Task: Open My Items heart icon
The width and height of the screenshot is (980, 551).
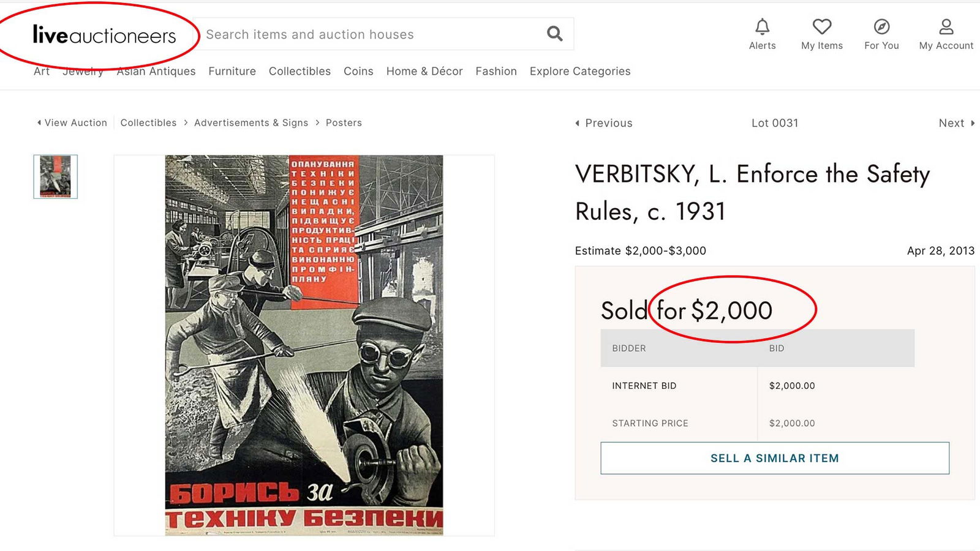Action: tap(821, 27)
